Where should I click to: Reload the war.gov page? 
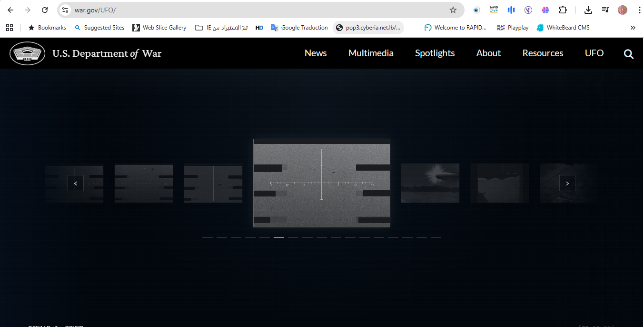coord(45,10)
